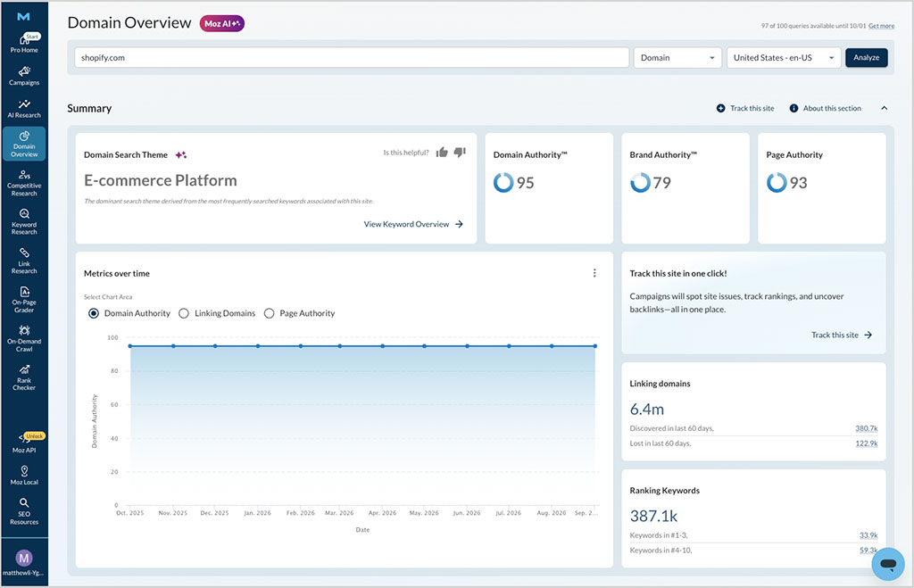Click the Brand Authority 79 score ring
Image resolution: width=914 pixels, height=588 pixels.
tap(640, 182)
